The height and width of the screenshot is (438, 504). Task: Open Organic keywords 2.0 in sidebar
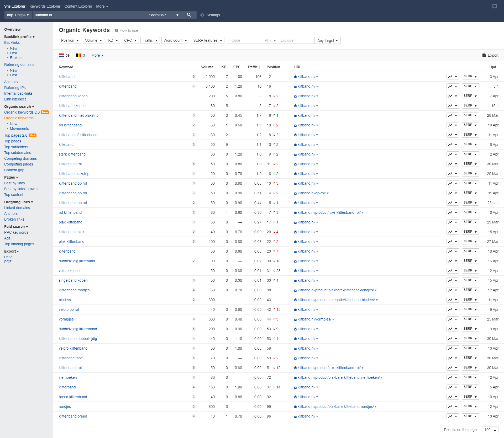coord(22,112)
